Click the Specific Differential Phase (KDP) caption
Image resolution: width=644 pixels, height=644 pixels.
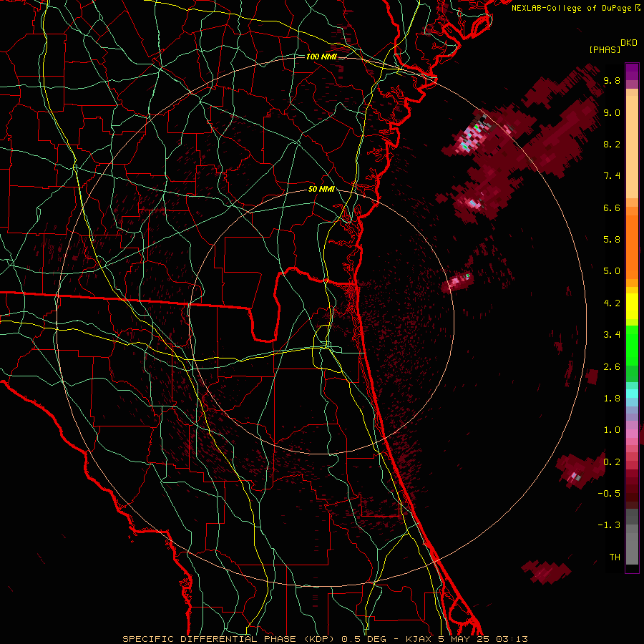(x=230, y=639)
